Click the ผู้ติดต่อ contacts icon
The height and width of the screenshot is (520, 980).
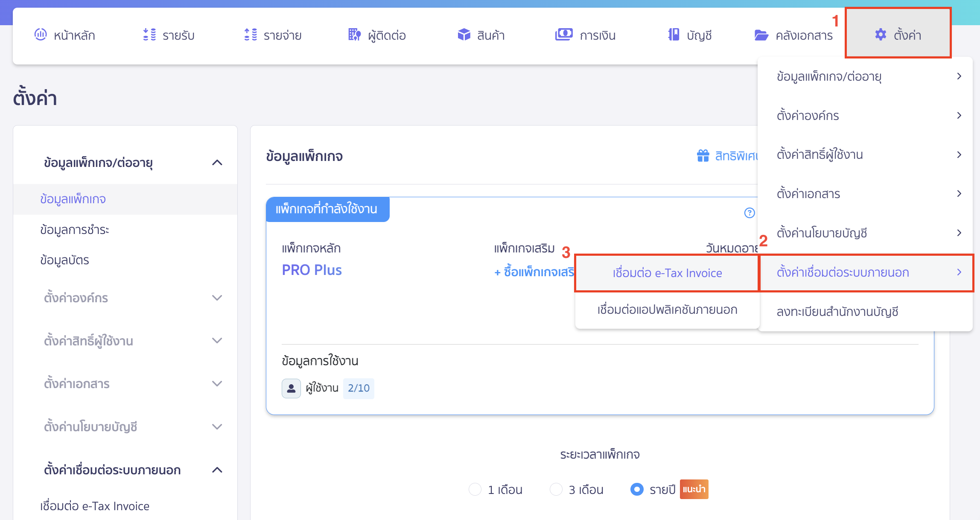coord(354,35)
